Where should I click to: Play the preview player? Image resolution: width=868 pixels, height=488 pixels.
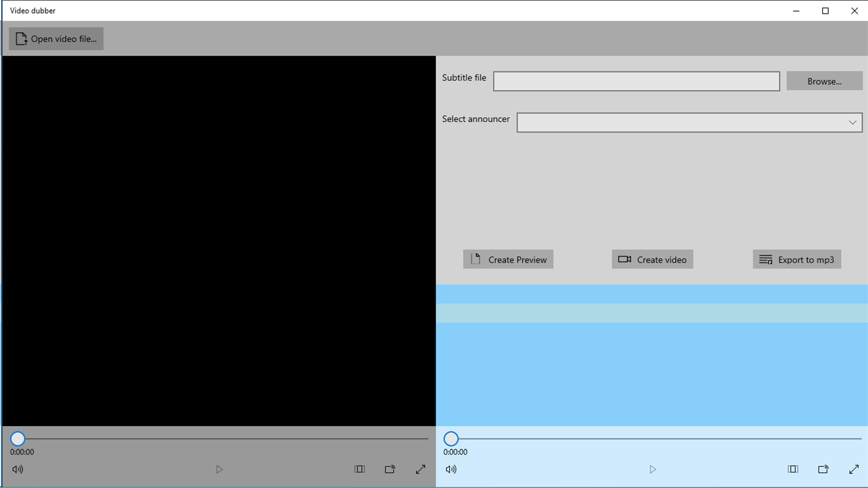click(x=653, y=469)
